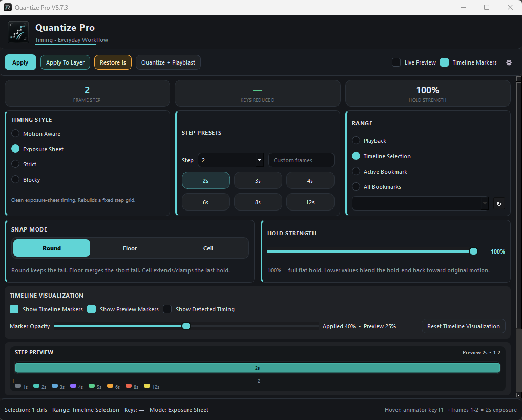Click the Apply button

pos(20,62)
